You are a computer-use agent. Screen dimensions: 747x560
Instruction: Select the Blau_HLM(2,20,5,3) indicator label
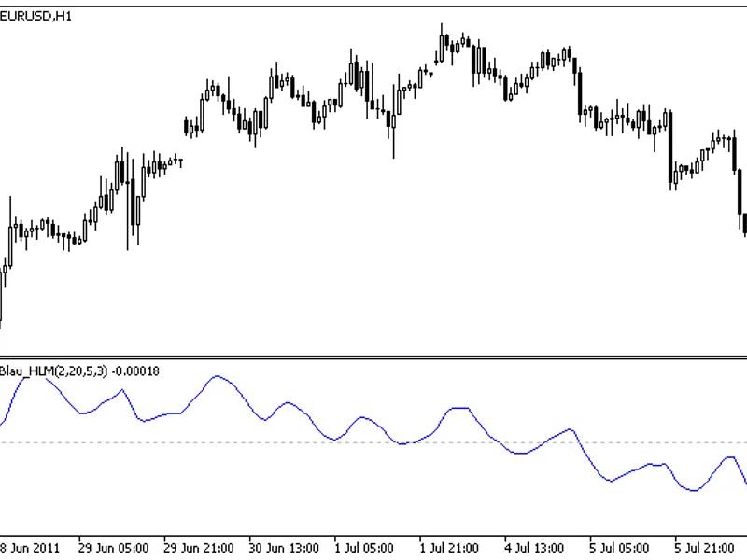tap(54, 371)
